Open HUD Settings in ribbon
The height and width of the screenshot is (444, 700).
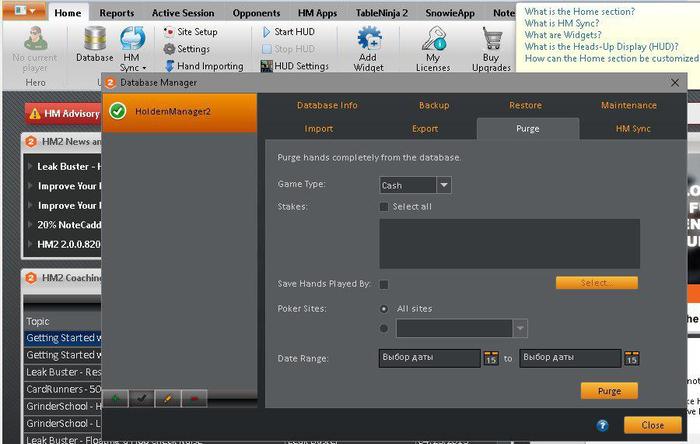(295, 66)
